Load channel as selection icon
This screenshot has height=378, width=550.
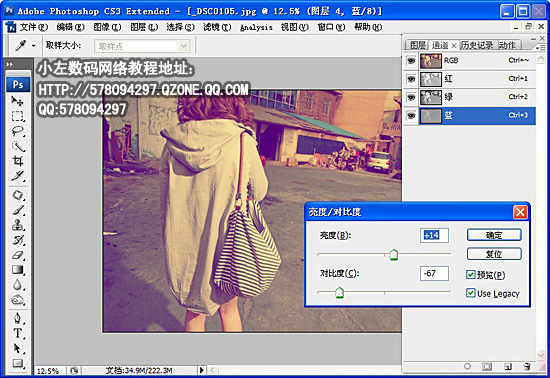[467, 366]
